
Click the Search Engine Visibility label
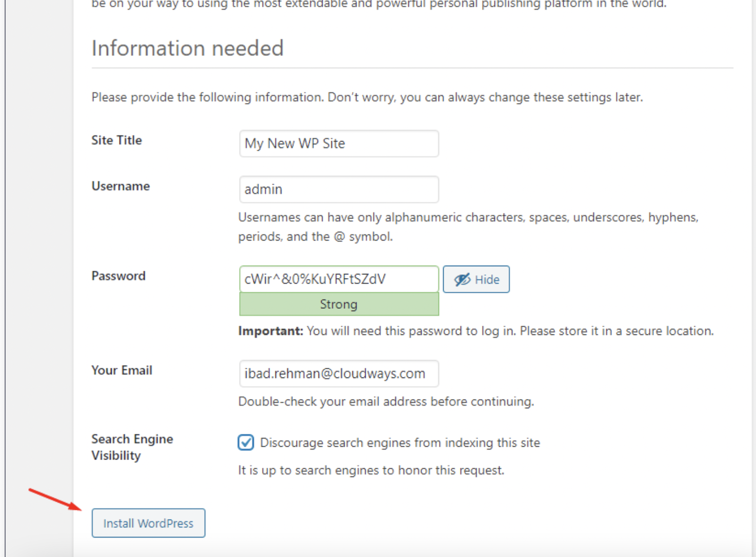[132, 447]
